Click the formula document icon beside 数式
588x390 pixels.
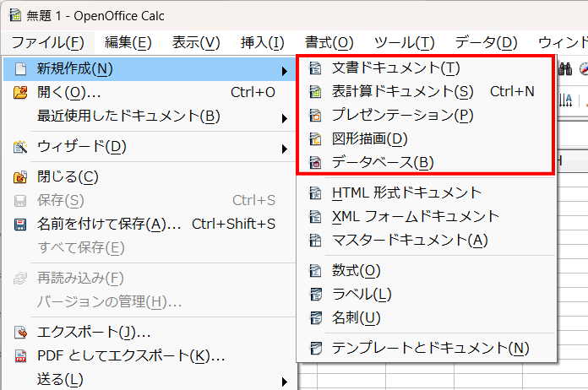(315, 270)
